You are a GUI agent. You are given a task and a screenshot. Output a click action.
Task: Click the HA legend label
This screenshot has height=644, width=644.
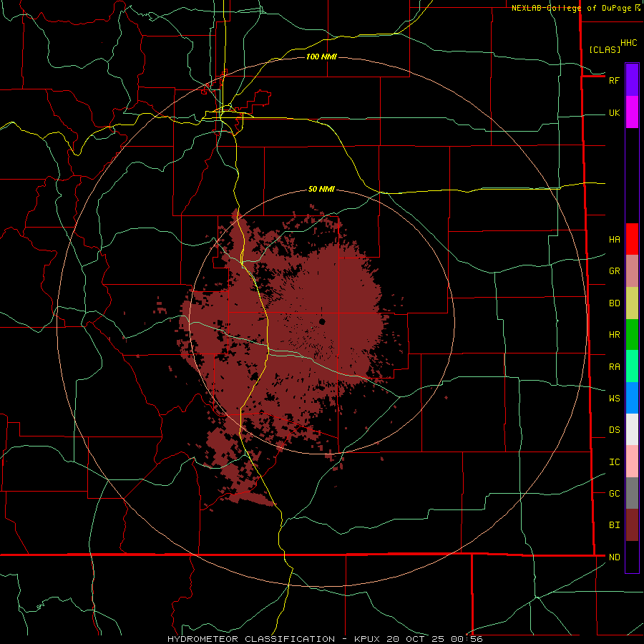tap(615, 239)
